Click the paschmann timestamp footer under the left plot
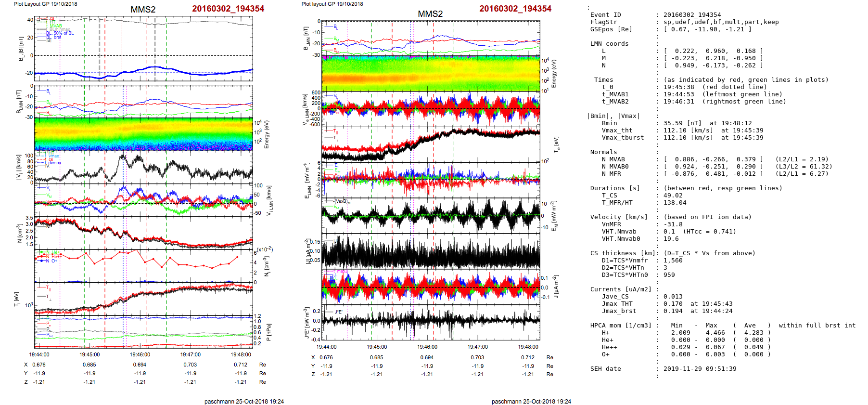This screenshot has width=868, height=405. pyautogui.click(x=244, y=401)
